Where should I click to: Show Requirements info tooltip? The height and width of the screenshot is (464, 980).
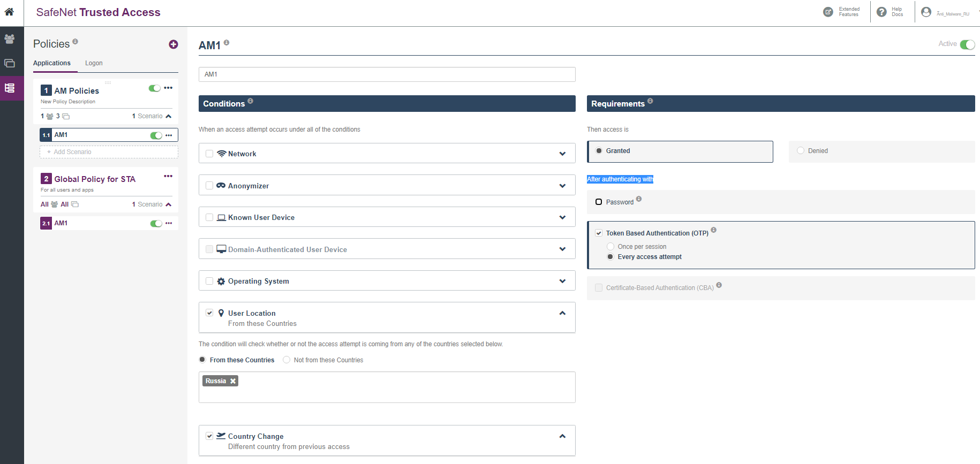[650, 101]
